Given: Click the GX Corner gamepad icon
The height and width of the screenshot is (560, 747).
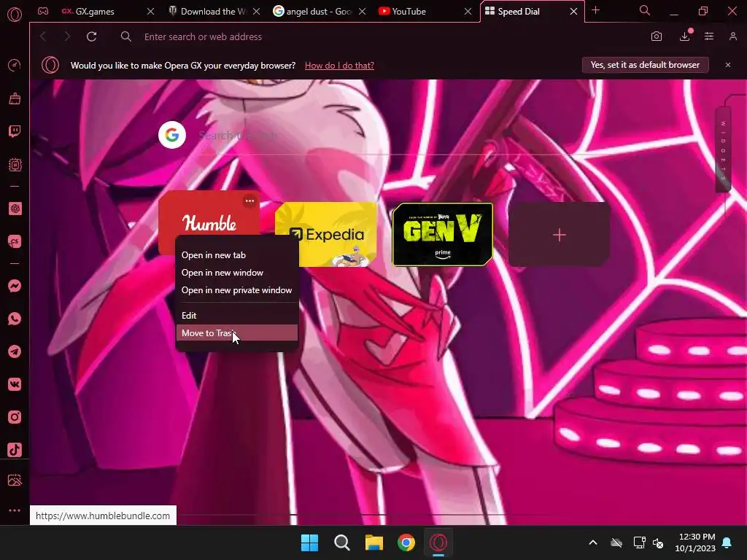Looking at the screenshot, I should [x=43, y=11].
